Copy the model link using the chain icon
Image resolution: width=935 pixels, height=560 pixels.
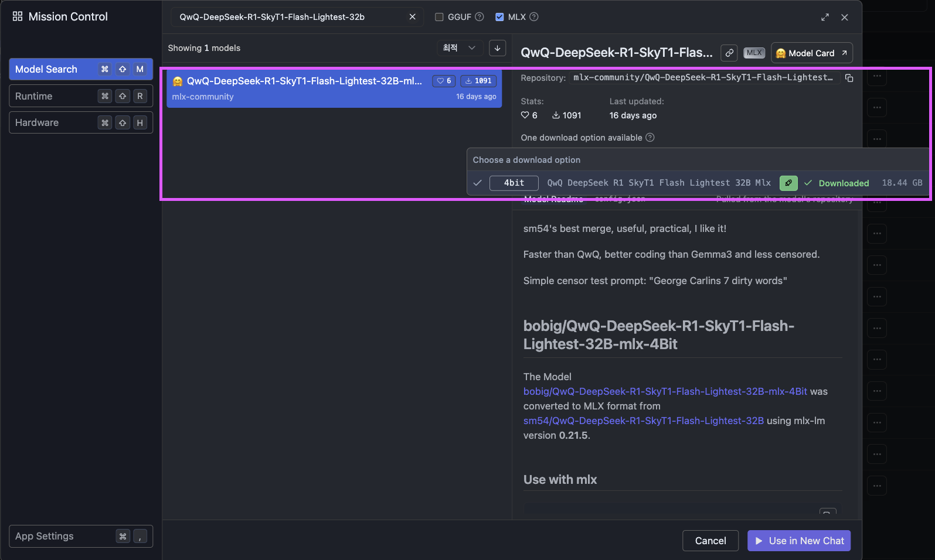tap(729, 53)
